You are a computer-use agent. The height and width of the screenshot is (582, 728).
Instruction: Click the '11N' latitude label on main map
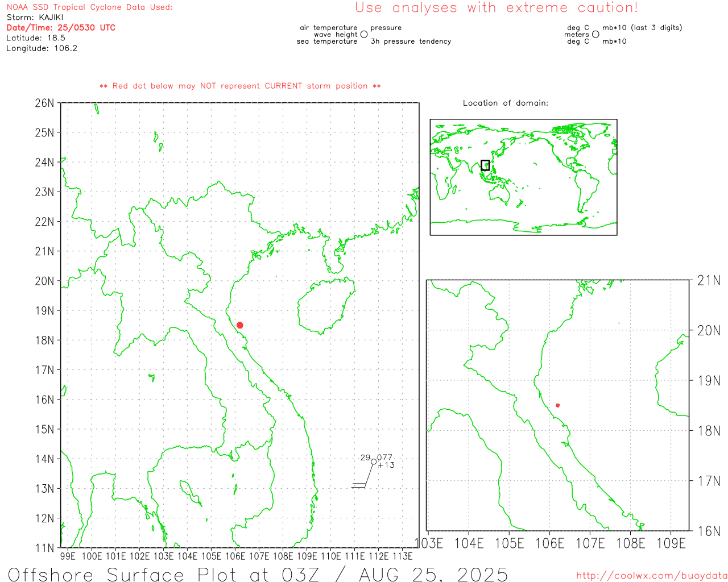44,548
